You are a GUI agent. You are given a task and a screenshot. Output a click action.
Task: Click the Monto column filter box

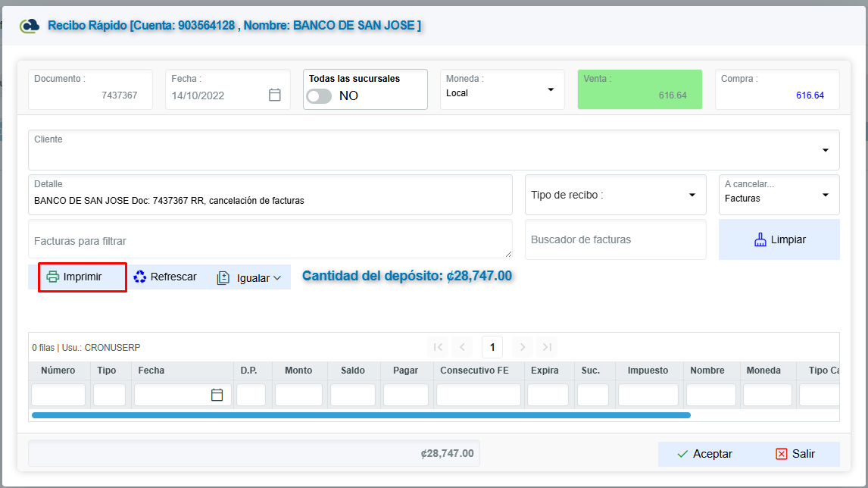[x=298, y=395]
